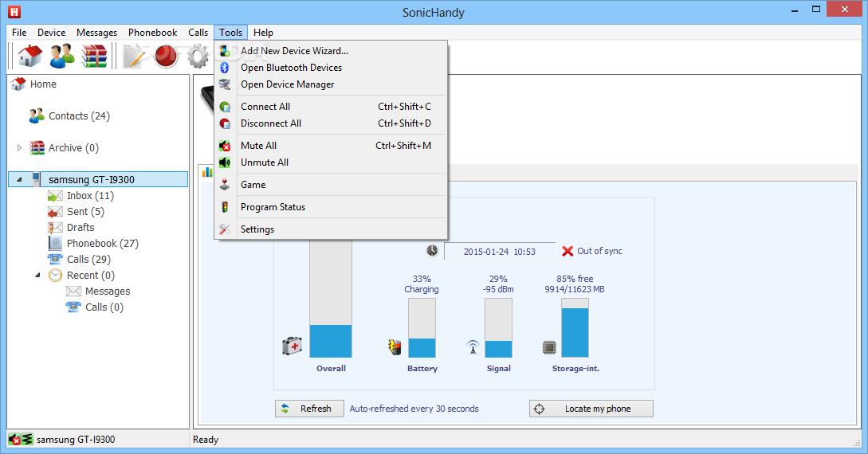Select Phonebook (27) item
Screen dimensions: 868x454
[x=102, y=243]
